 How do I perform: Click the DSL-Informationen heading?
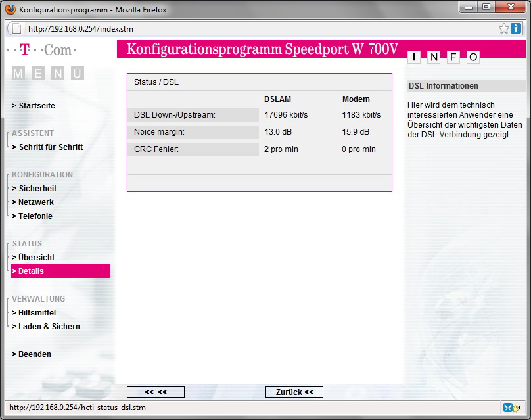pos(444,86)
